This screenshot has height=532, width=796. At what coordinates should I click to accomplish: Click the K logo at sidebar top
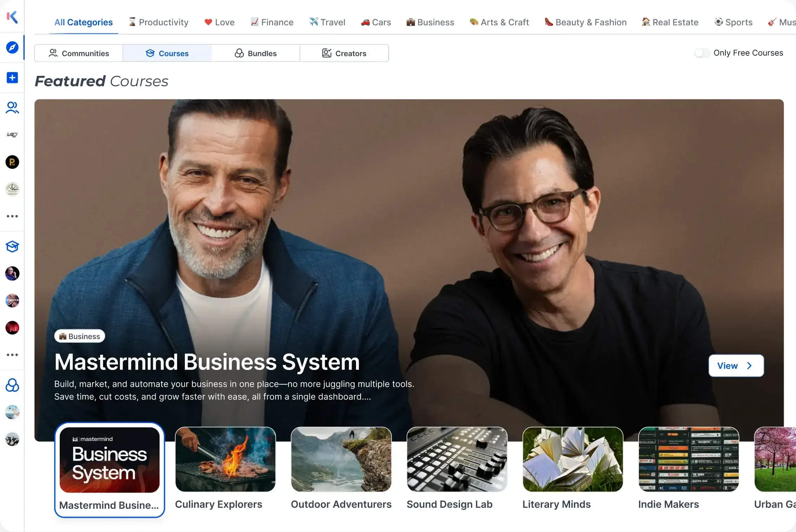[12, 17]
